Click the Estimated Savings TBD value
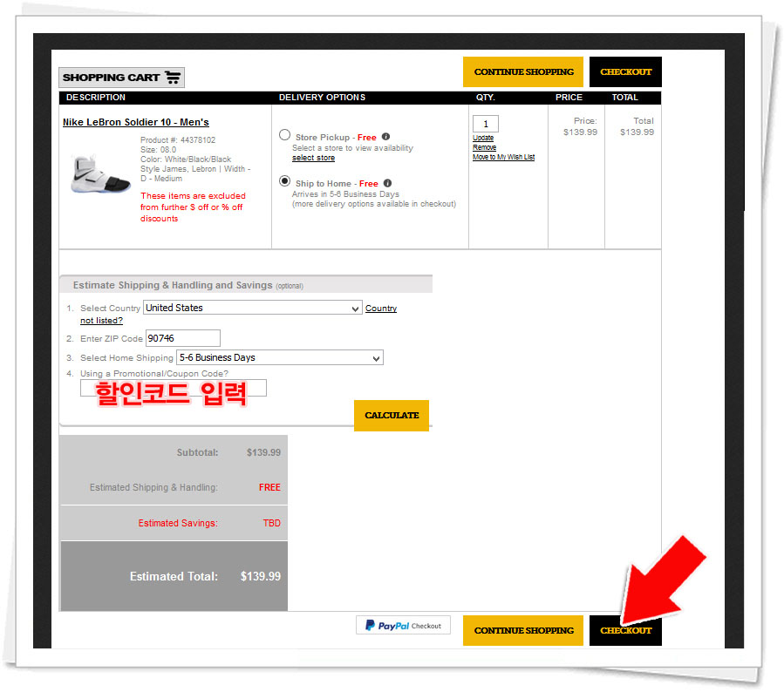784x692 pixels. coord(271,523)
